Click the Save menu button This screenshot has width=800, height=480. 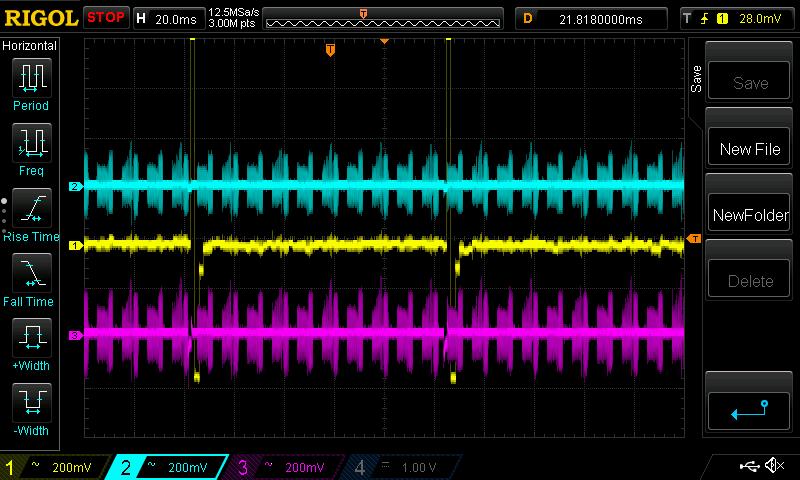[x=749, y=81]
